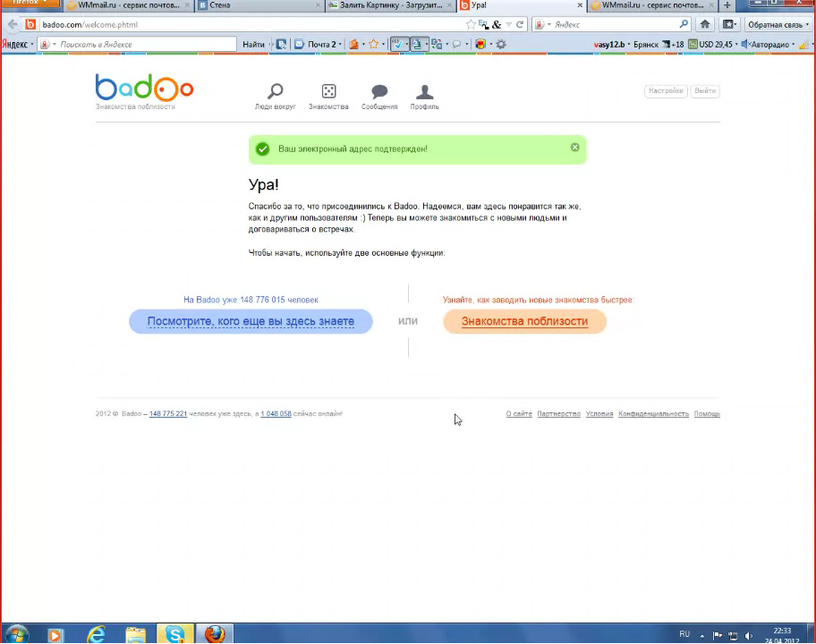Click Посмотрите, кого еще вы здесь знаете
This screenshot has width=816, height=644.
point(251,321)
